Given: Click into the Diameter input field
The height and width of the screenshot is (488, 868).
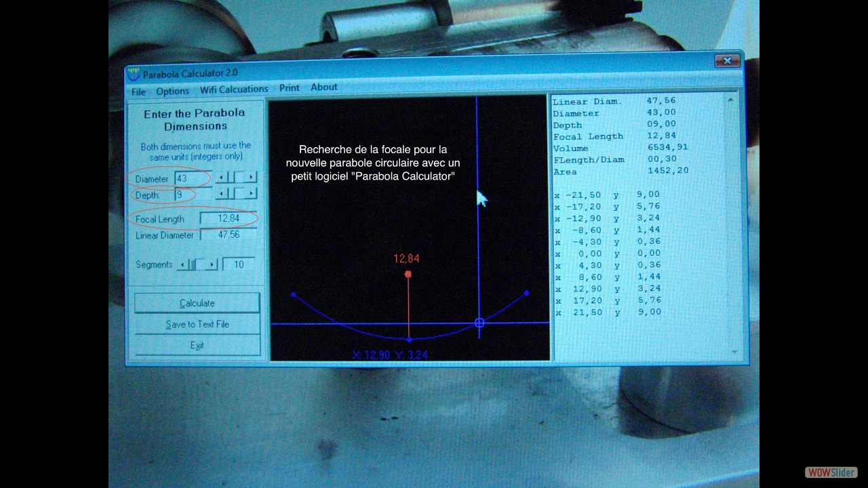Looking at the screenshot, I should pyautogui.click(x=192, y=178).
